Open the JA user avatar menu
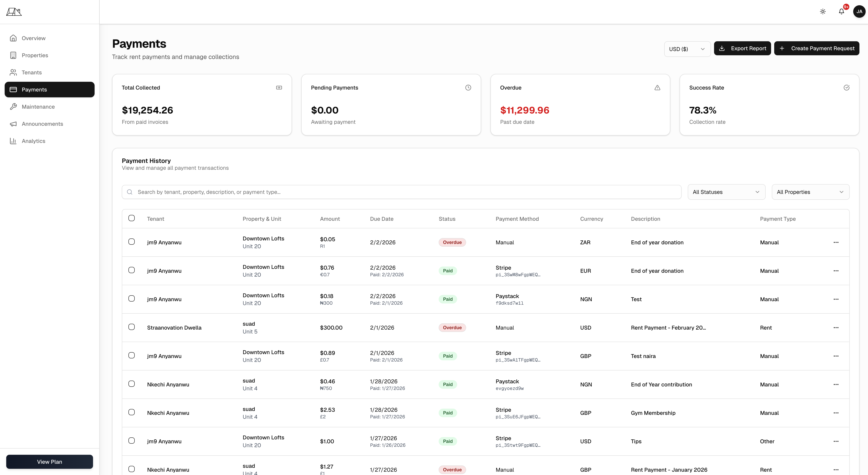 pyautogui.click(x=859, y=11)
